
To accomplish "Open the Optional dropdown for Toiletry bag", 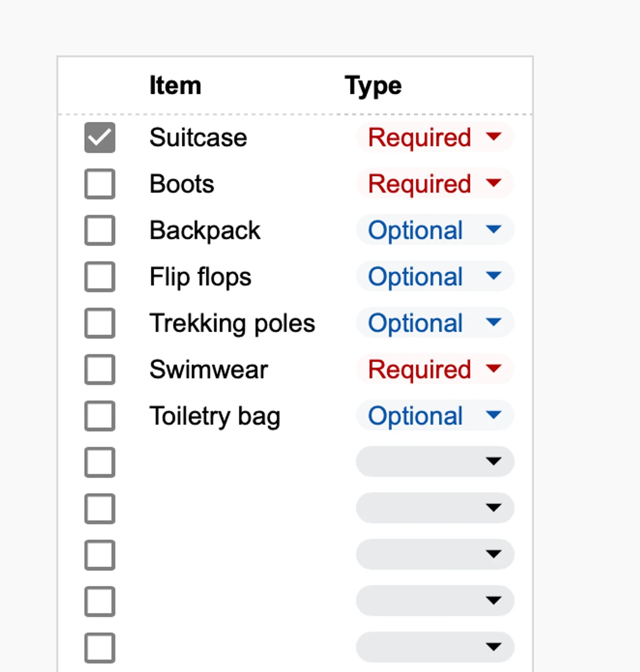I will point(435,415).
